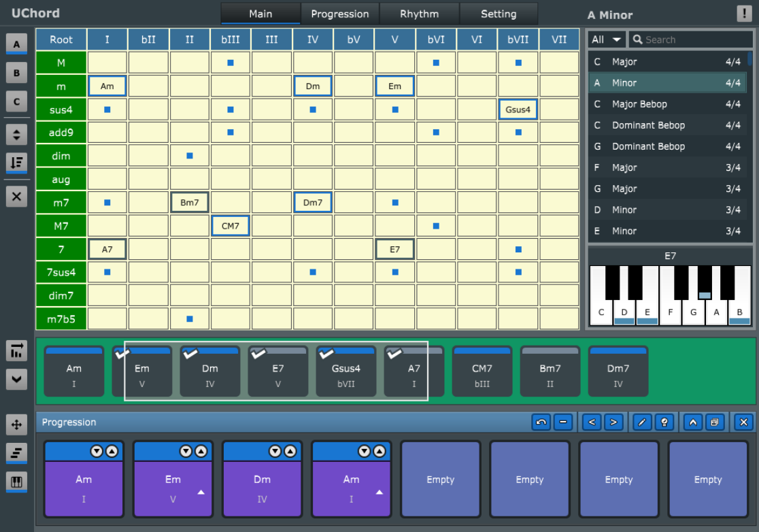Screen dimensions: 759x532
Task: Click the Bm7 cell in chord grid
Action: tap(190, 202)
